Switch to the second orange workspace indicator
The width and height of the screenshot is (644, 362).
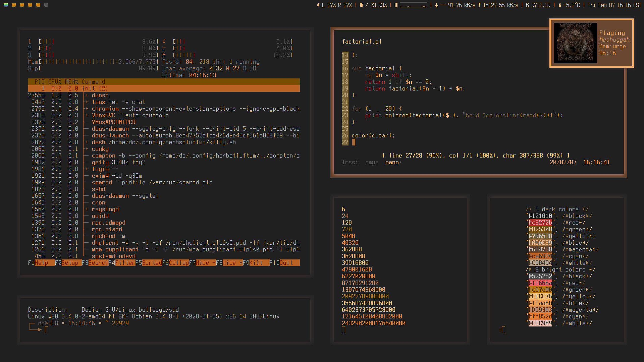click(x=22, y=5)
